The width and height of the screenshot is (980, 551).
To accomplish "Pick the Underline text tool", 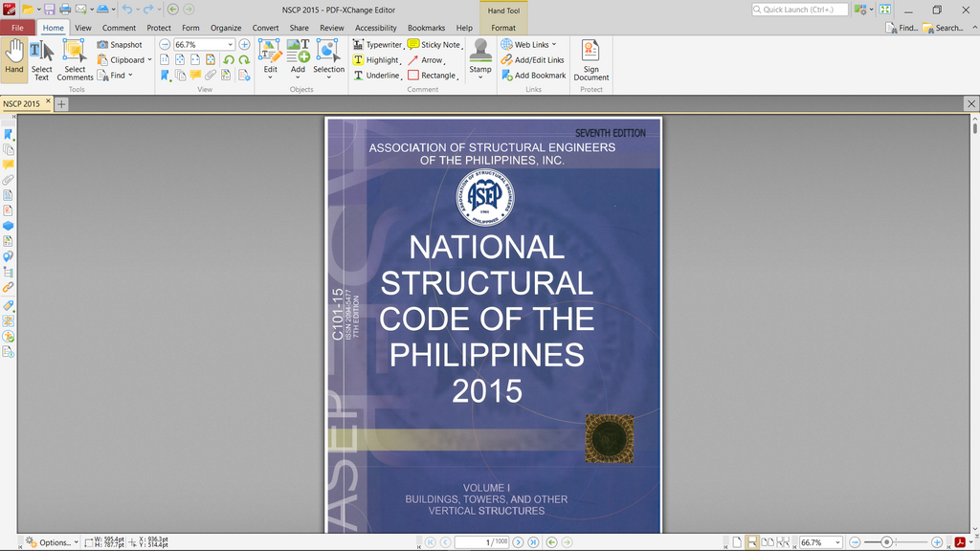I will [377, 75].
